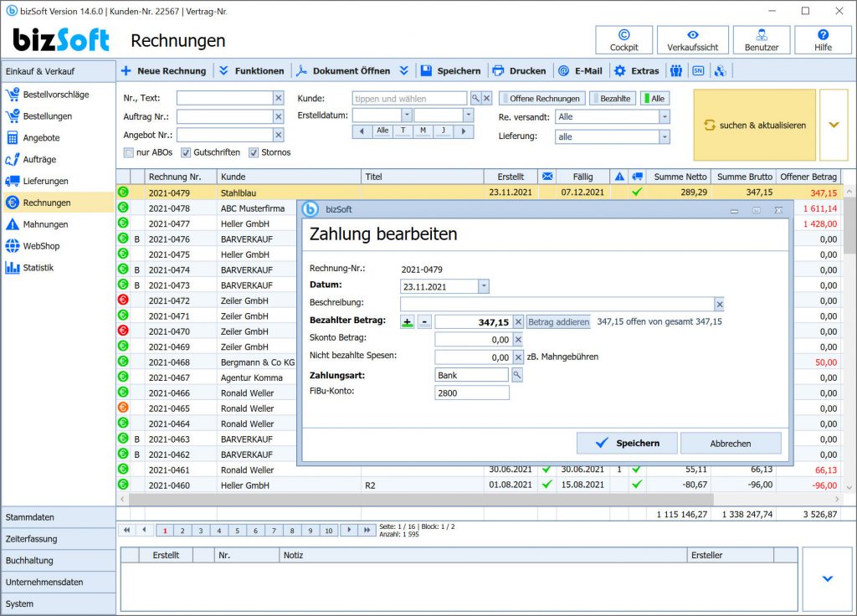Clear the Beschreibung field with its X
Image resolution: width=857 pixels, height=616 pixels.
click(x=719, y=305)
